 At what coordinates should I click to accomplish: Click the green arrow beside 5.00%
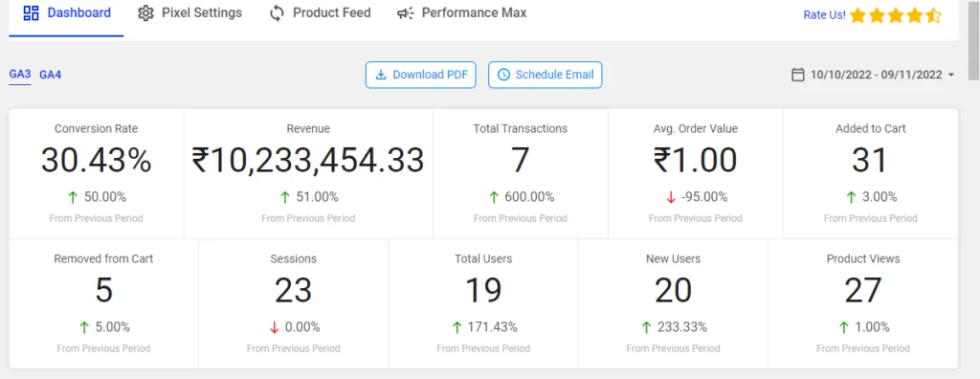84,327
